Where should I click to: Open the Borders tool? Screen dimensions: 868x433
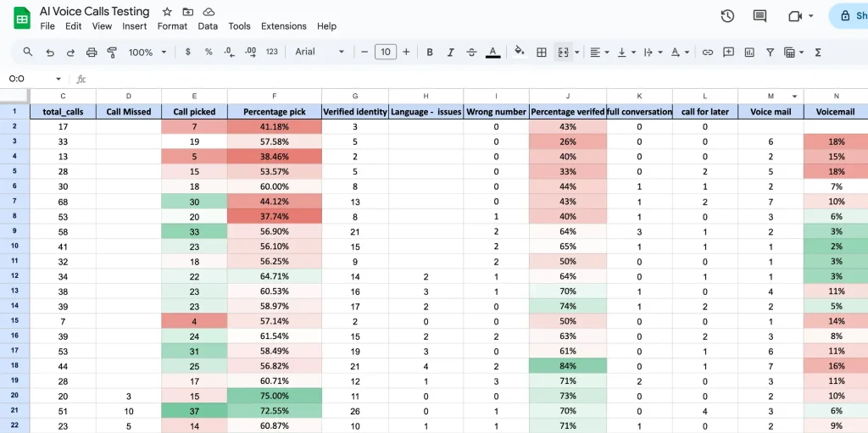point(542,53)
